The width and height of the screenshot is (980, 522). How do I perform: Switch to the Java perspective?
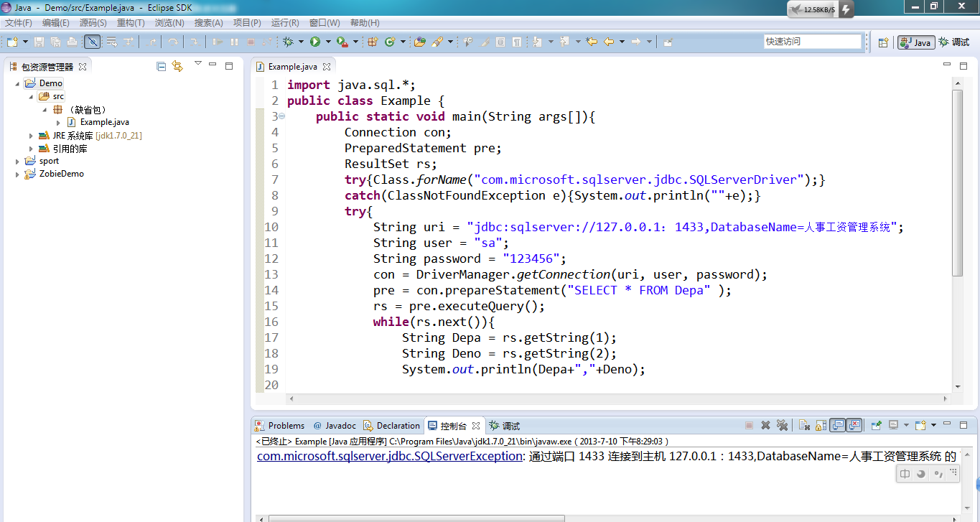pyautogui.click(x=915, y=42)
